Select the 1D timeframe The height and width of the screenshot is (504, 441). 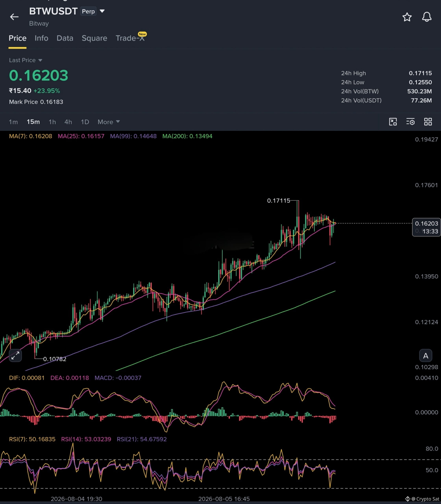coord(85,122)
